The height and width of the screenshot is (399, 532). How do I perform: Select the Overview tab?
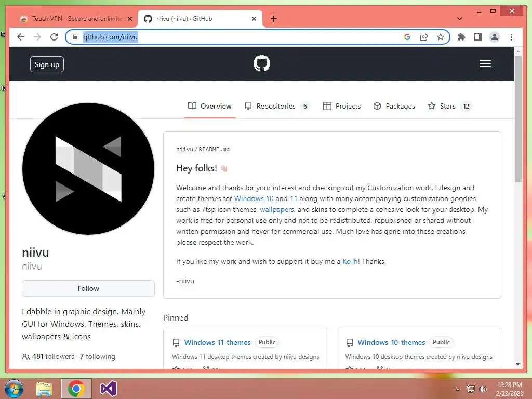tap(210, 106)
